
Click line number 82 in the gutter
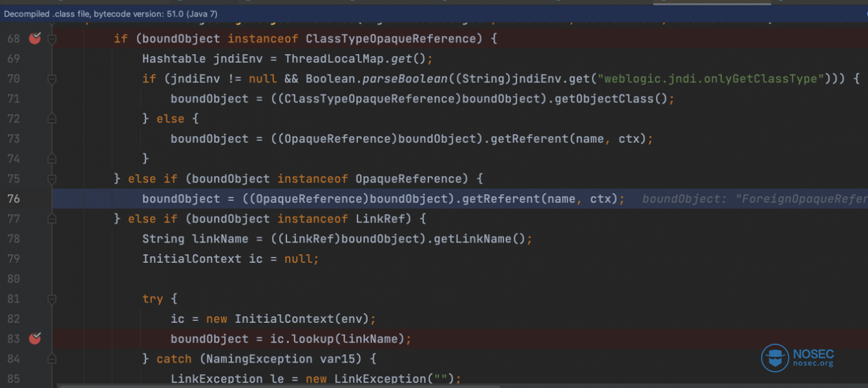pos(13,319)
